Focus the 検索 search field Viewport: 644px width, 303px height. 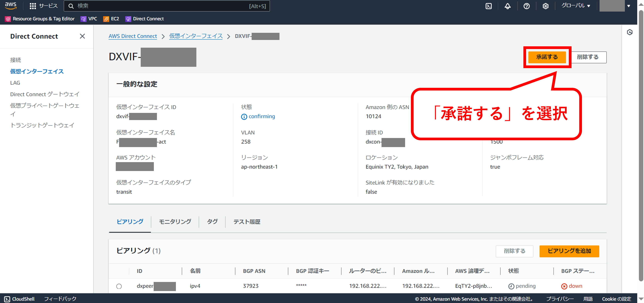(x=167, y=6)
